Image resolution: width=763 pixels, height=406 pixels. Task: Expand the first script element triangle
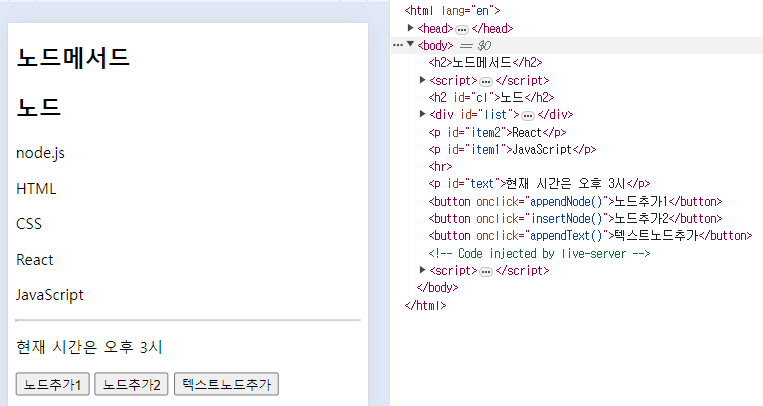coord(422,80)
